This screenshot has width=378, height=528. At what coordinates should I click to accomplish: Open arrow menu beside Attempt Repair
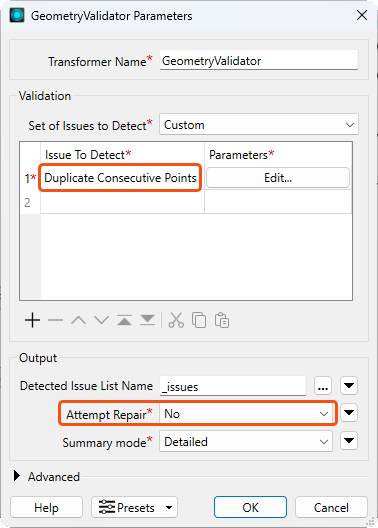349,413
